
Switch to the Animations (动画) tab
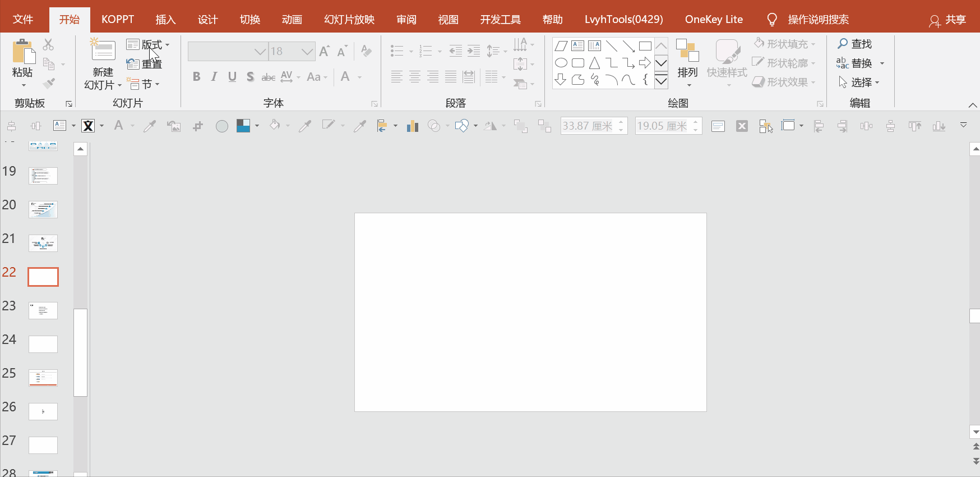point(292,20)
